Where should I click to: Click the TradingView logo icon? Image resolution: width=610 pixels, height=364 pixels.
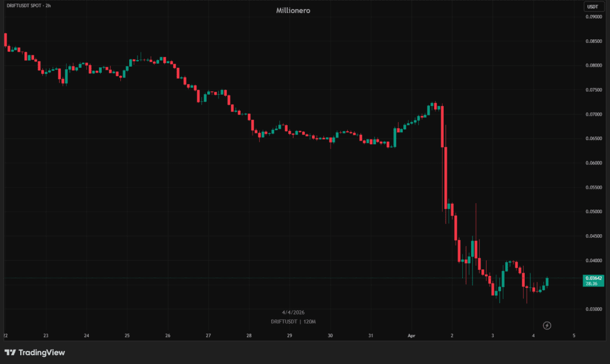[x=10, y=352]
